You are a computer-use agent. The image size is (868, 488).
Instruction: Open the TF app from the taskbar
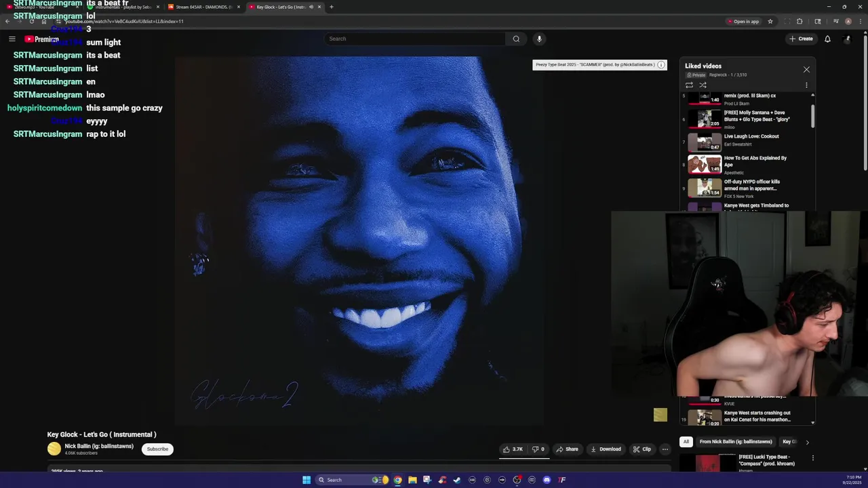[x=561, y=480]
